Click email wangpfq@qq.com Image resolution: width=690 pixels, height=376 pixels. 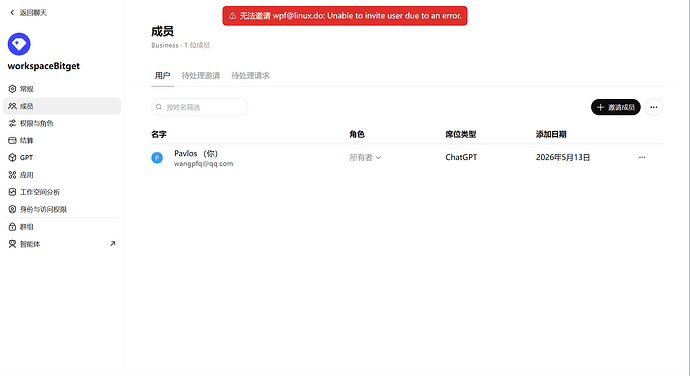point(203,164)
